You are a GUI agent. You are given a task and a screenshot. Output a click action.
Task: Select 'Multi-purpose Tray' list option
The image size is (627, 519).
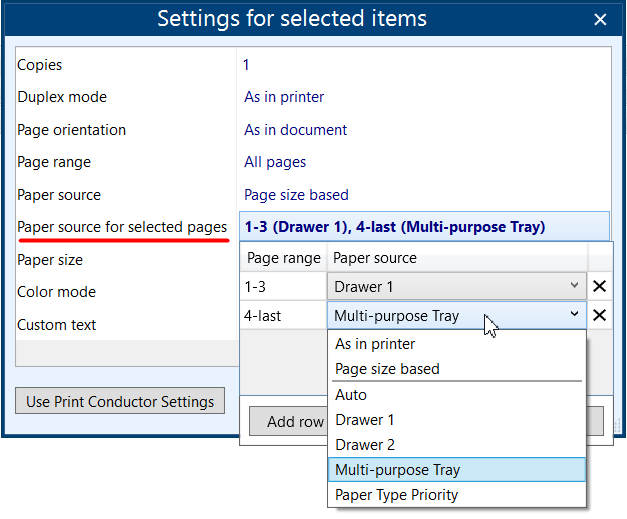tap(397, 470)
